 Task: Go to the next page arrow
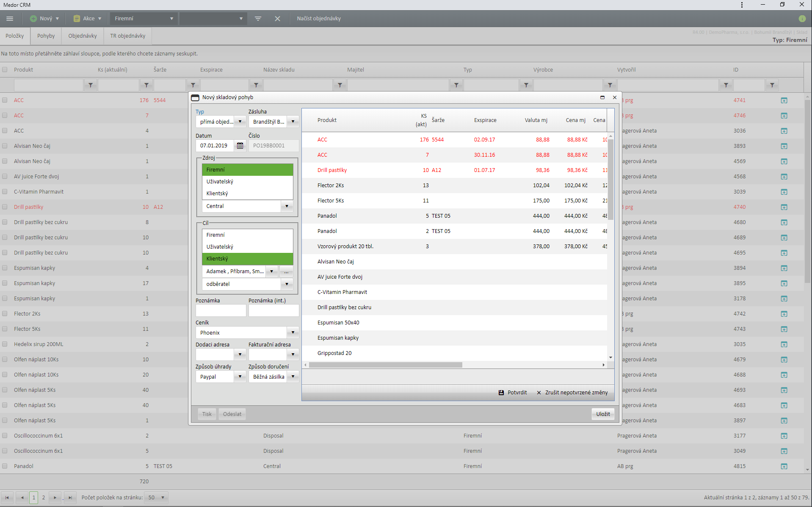tap(55, 498)
